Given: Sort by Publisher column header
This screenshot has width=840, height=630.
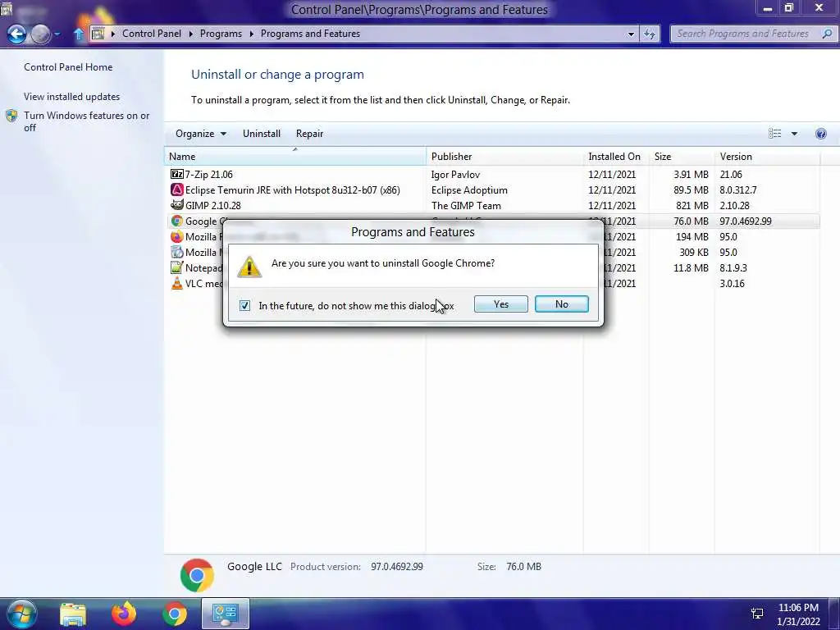Looking at the screenshot, I should pyautogui.click(x=505, y=157).
